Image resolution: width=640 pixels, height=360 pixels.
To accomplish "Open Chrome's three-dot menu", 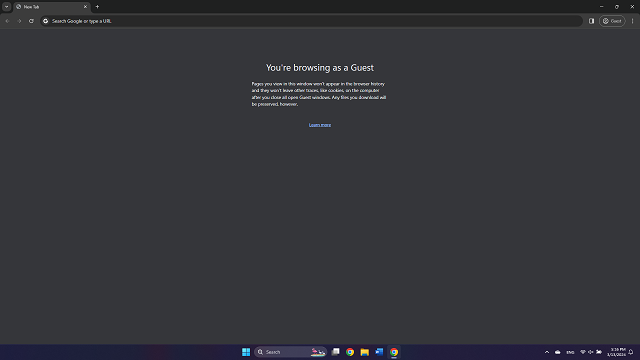I will pyautogui.click(x=633, y=21).
